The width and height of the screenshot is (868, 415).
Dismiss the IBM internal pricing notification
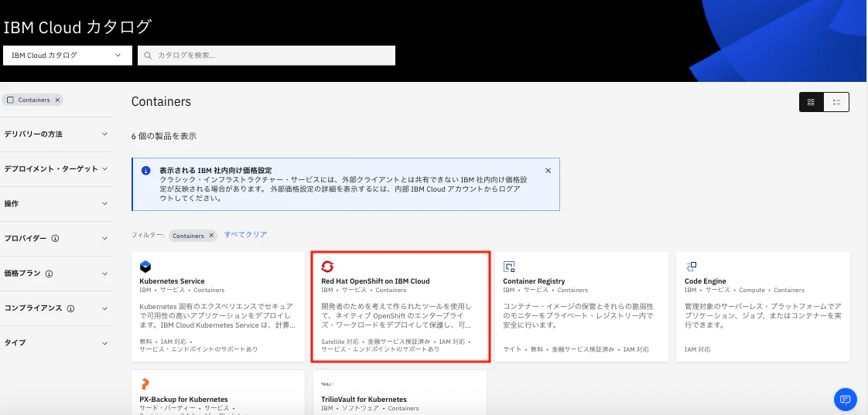tap(548, 171)
